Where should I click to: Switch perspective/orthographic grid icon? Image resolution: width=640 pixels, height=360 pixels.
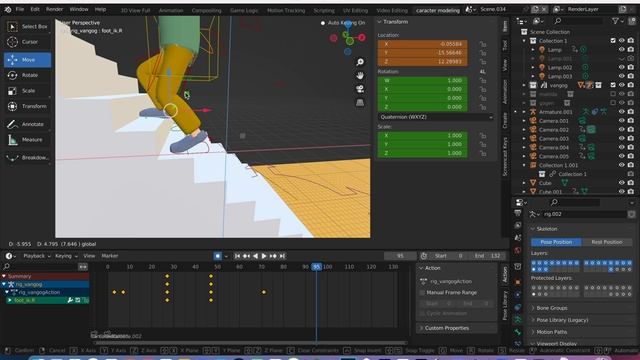coord(360,102)
